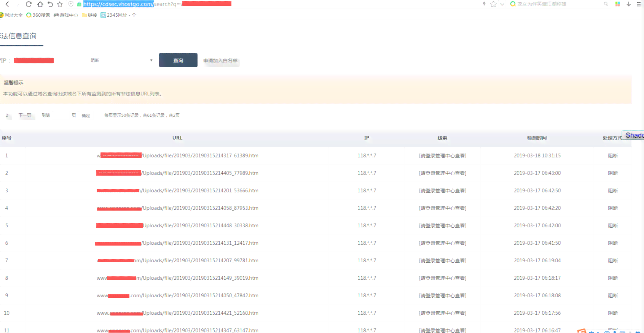
Task: Click detection time 2019-03-17 06:19:04
Action: [x=537, y=260]
